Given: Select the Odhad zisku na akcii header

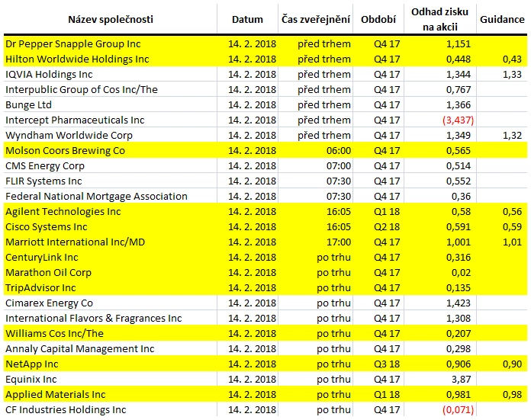Looking at the screenshot, I should click(x=440, y=19).
